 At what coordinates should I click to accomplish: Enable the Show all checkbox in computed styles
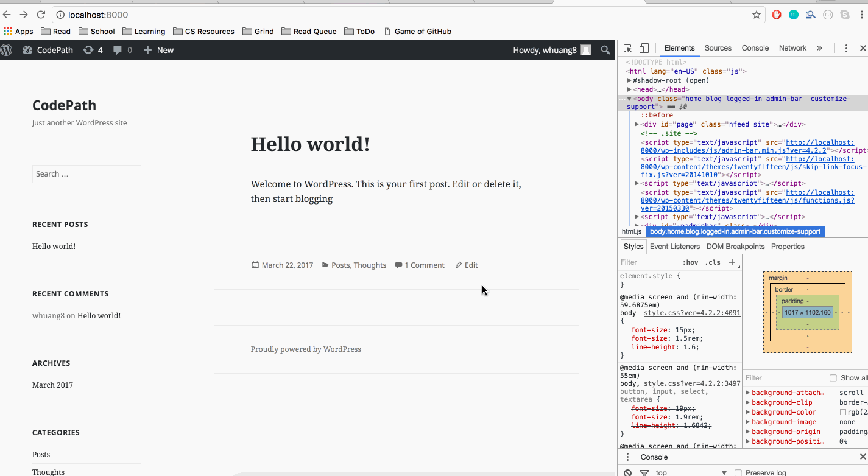pyautogui.click(x=833, y=378)
